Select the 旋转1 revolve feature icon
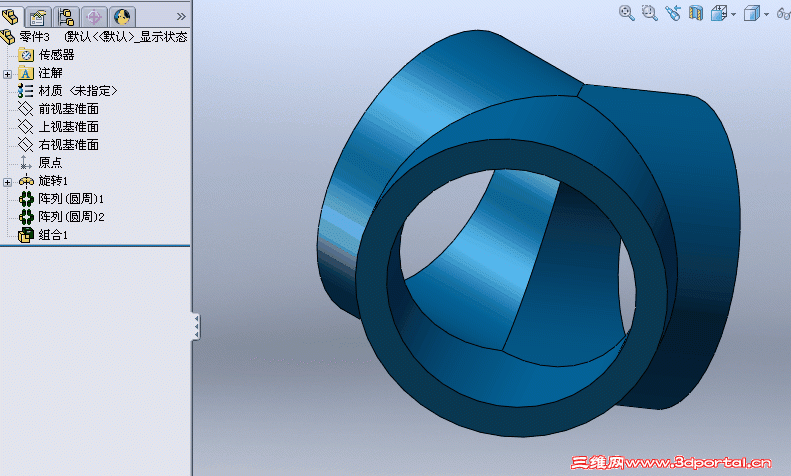This screenshot has width=791, height=476. [x=26, y=181]
